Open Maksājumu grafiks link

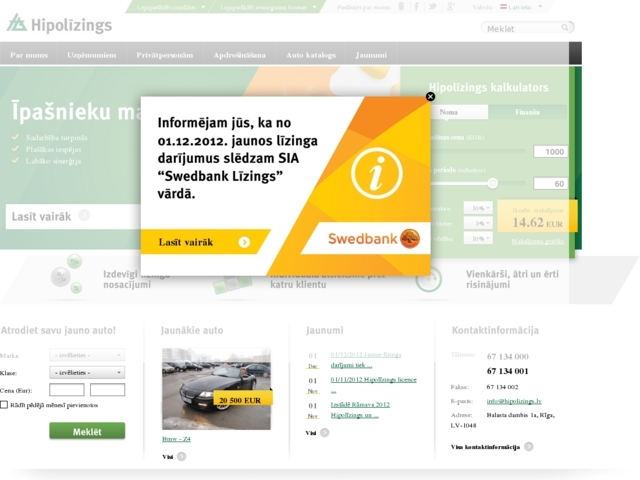[538, 242]
